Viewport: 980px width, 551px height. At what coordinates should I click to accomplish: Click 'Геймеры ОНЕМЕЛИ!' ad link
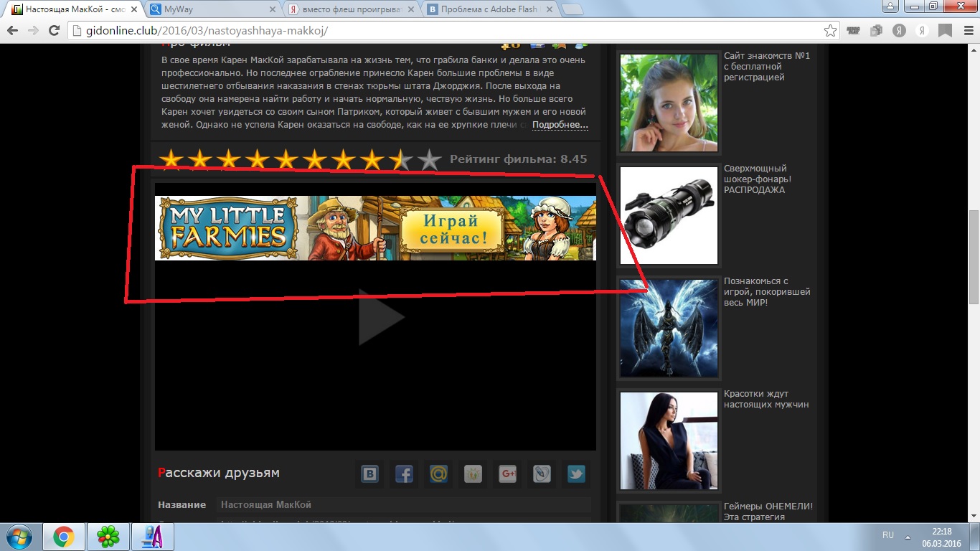[x=768, y=512]
